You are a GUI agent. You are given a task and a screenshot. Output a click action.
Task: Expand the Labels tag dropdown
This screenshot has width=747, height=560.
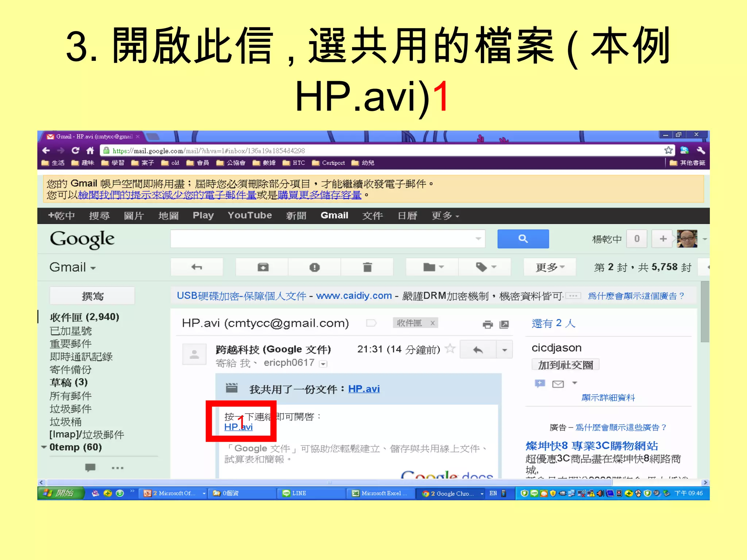click(x=485, y=267)
